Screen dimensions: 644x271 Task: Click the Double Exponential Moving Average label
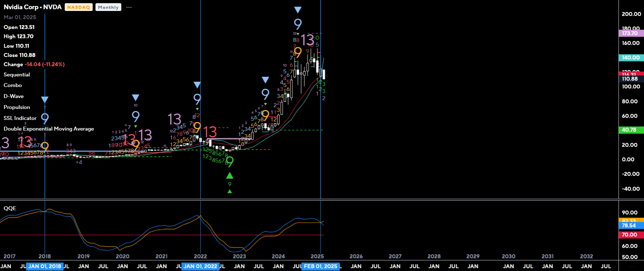pos(49,129)
